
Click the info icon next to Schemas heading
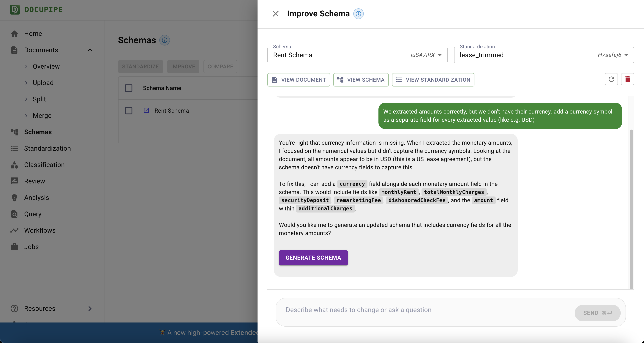[x=165, y=40]
